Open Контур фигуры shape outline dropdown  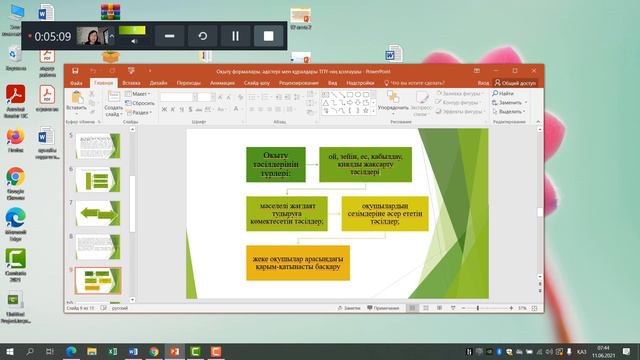point(459,102)
